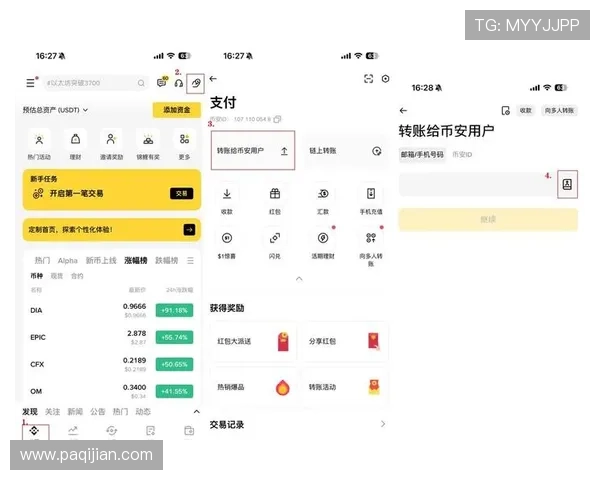Switch to the 新币上线 tab
The width and height of the screenshot is (600, 480).
(101, 261)
